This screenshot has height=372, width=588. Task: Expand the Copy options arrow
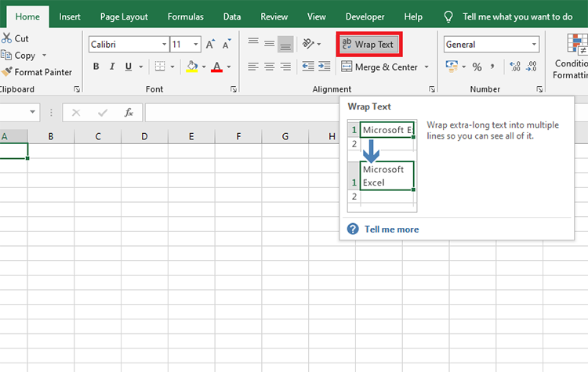tap(44, 56)
